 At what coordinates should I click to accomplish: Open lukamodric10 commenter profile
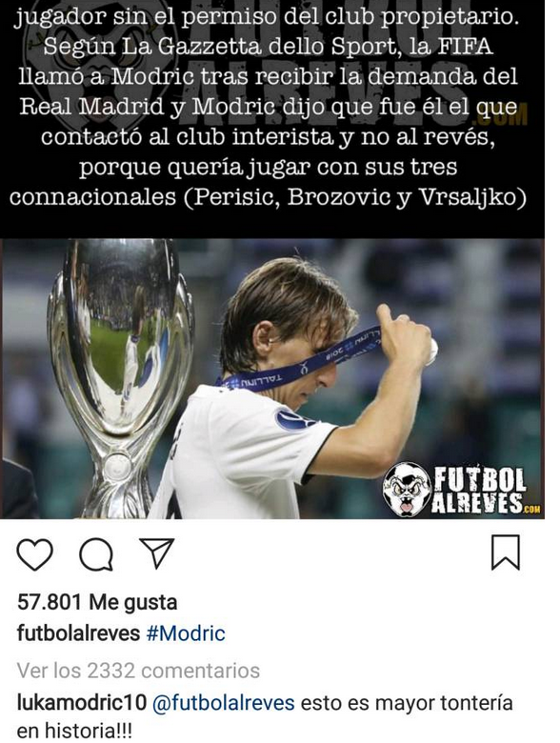point(82,702)
